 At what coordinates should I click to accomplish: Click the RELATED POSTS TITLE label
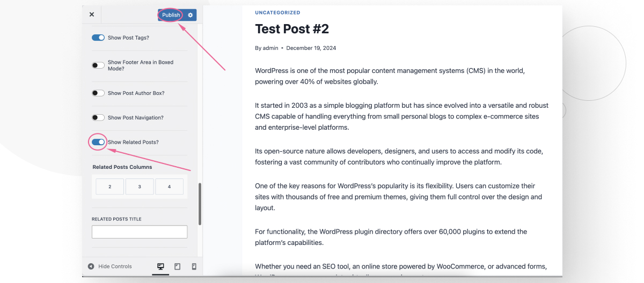click(x=116, y=219)
